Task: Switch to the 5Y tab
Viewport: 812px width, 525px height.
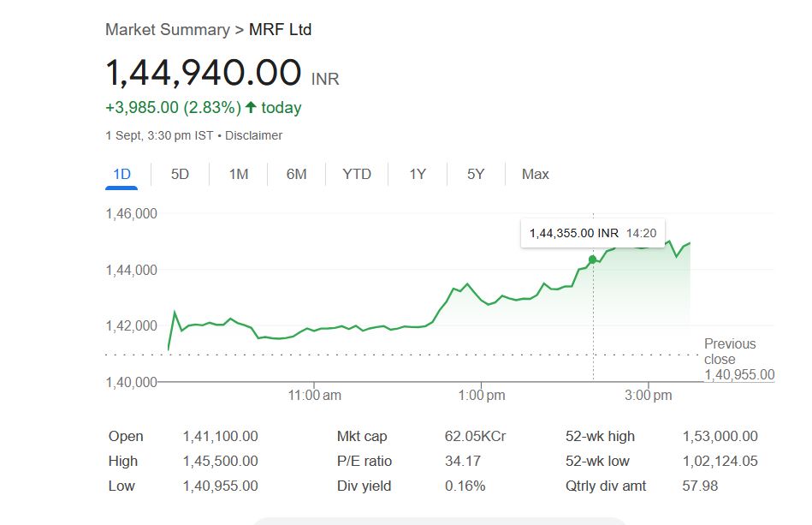Action: pos(476,174)
